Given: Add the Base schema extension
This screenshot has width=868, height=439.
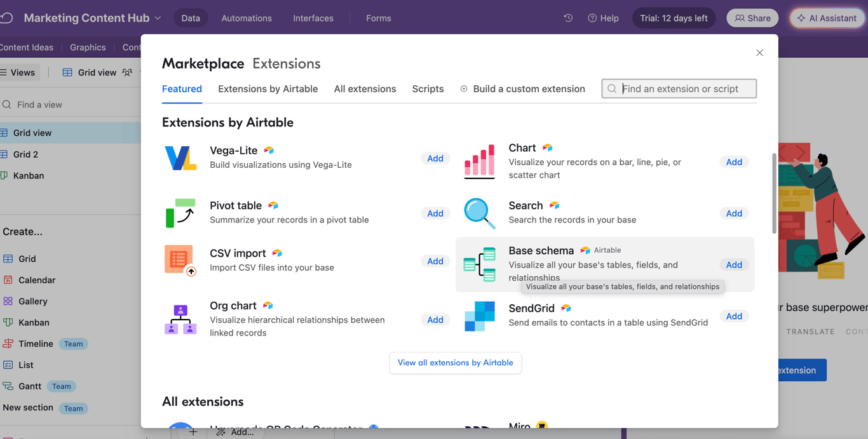Looking at the screenshot, I should click(734, 264).
